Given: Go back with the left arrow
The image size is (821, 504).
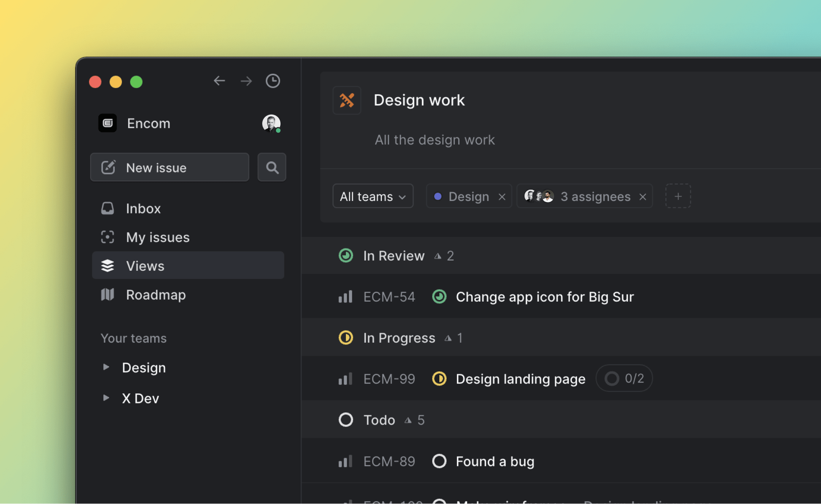Looking at the screenshot, I should pos(219,81).
